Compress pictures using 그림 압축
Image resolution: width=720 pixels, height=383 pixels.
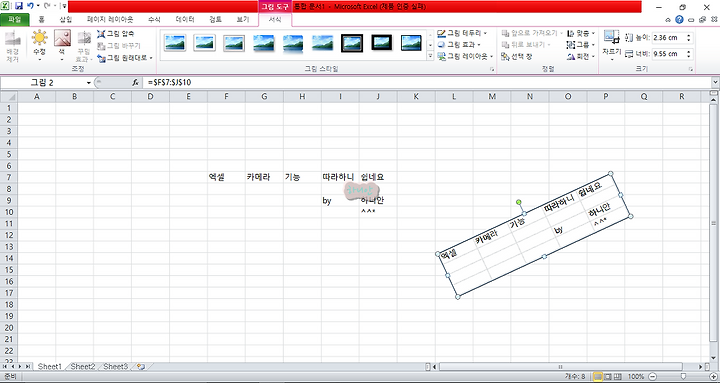[116, 34]
